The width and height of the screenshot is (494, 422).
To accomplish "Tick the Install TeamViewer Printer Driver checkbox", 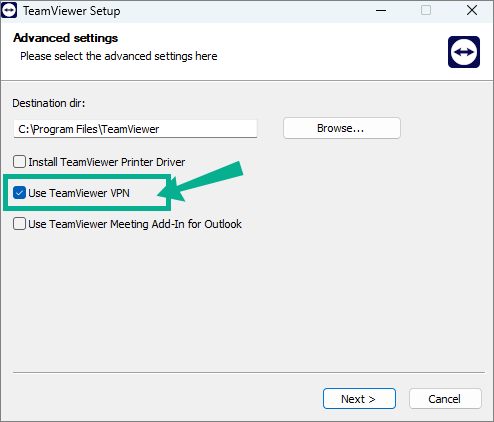I will (x=19, y=162).
